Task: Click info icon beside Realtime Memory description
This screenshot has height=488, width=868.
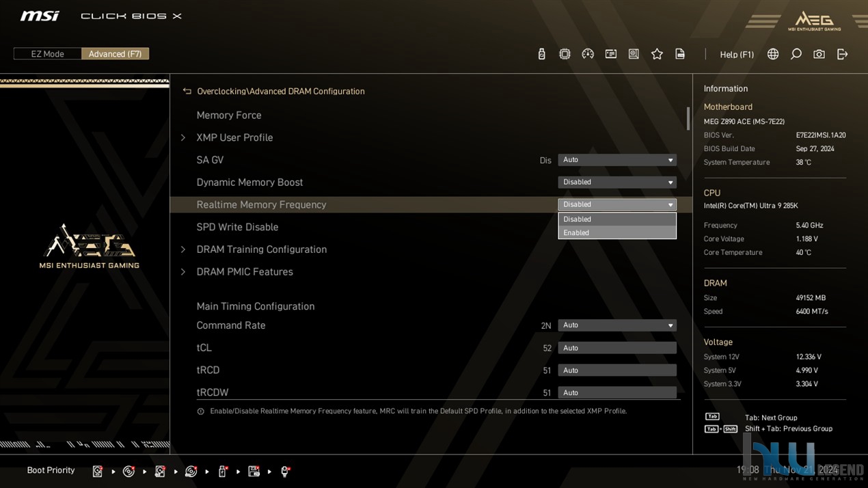Action: pos(200,411)
